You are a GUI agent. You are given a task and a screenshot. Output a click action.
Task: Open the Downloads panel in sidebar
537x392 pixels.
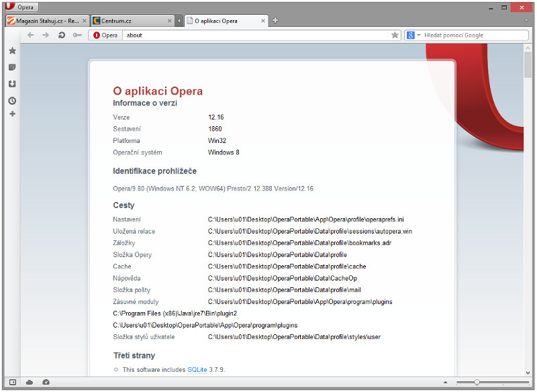(12, 84)
